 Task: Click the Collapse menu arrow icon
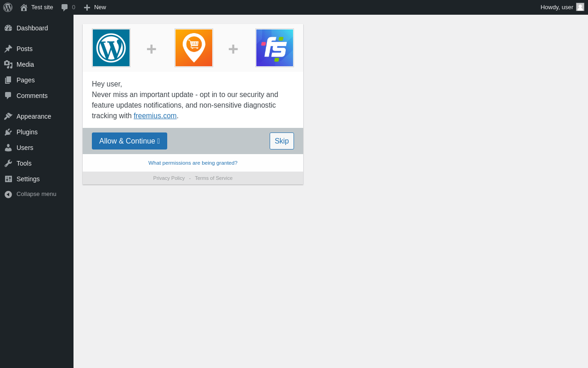[x=8, y=195]
